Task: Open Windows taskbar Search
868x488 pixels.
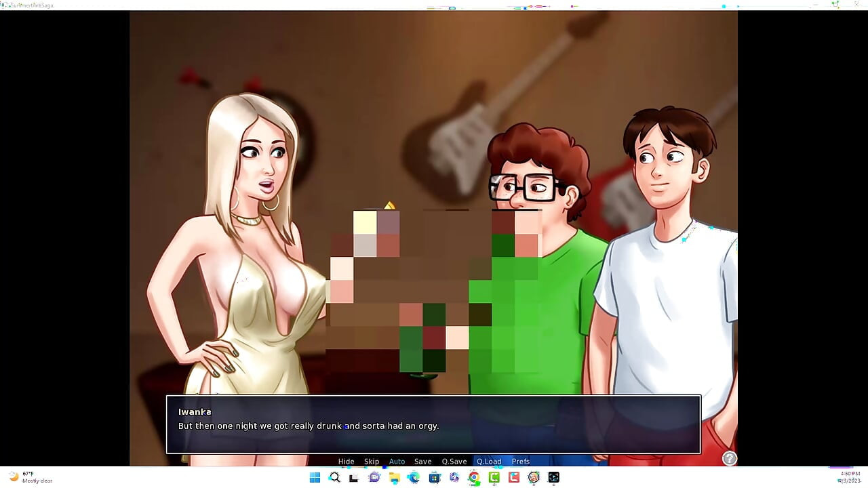Action: point(334,478)
